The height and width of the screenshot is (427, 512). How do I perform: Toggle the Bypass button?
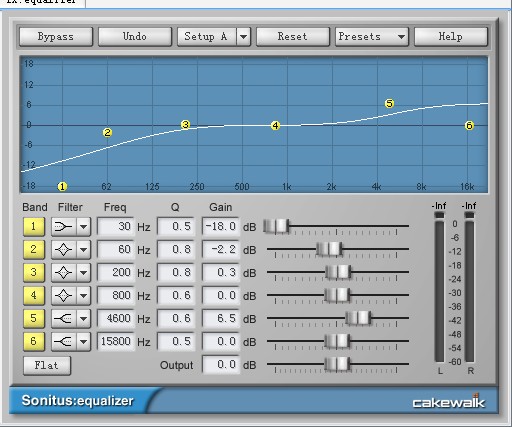(56, 36)
